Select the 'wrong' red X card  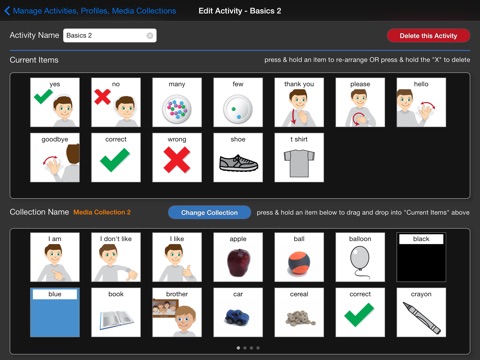pyautogui.click(x=177, y=157)
